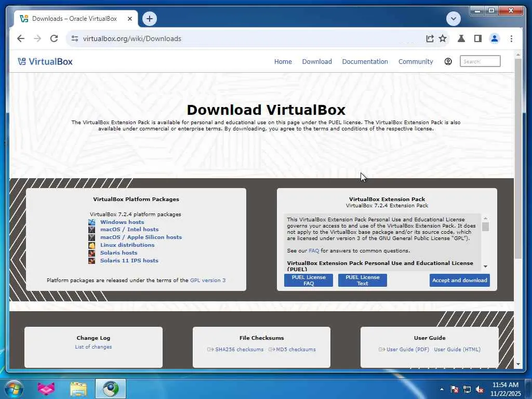
Task: Show hidden tray icons arrow
Action: pos(442,389)
